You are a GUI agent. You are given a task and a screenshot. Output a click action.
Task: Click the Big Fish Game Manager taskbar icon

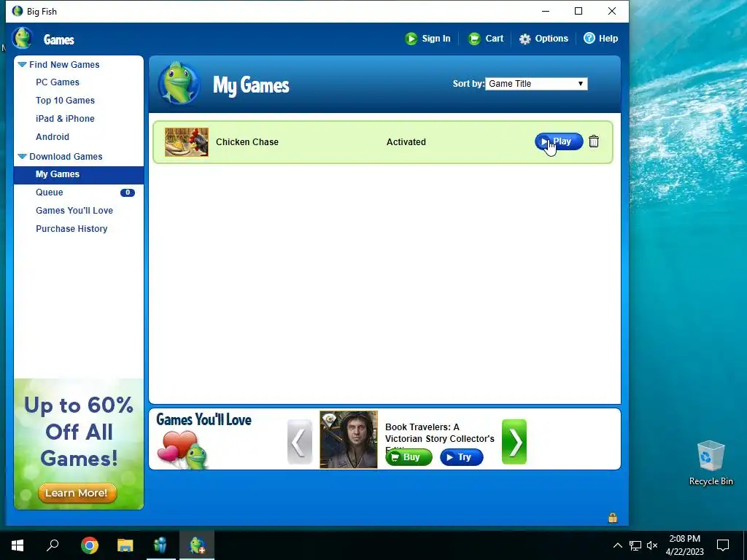pos(197,545)
